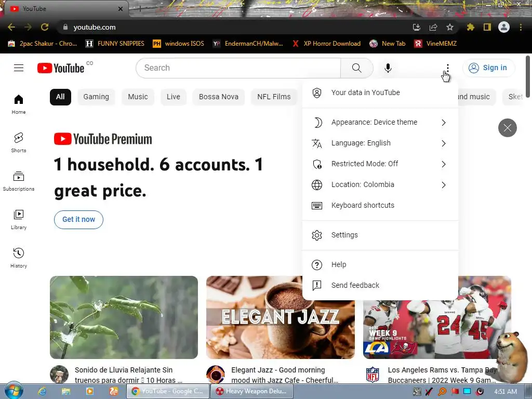Expand Location: Colombia submenu
The height and width of the screenshot is (399, 532).
coord(380,184)
